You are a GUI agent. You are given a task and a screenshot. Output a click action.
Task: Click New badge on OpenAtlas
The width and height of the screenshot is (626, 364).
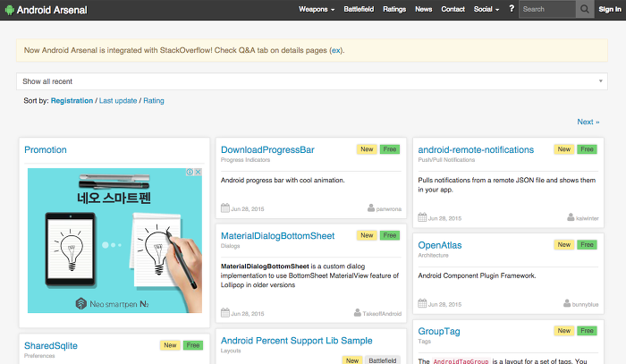click(563, 245)
